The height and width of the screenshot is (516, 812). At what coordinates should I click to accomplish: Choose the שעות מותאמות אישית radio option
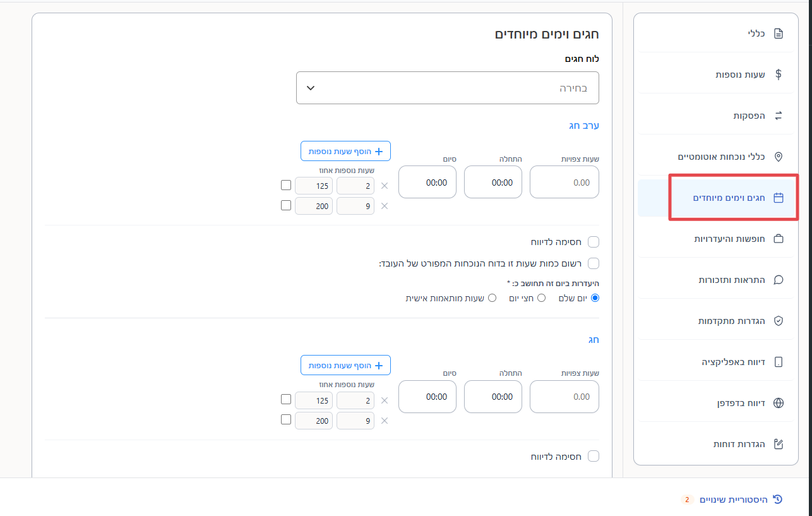pyautogui.click(x=492, y=297)
